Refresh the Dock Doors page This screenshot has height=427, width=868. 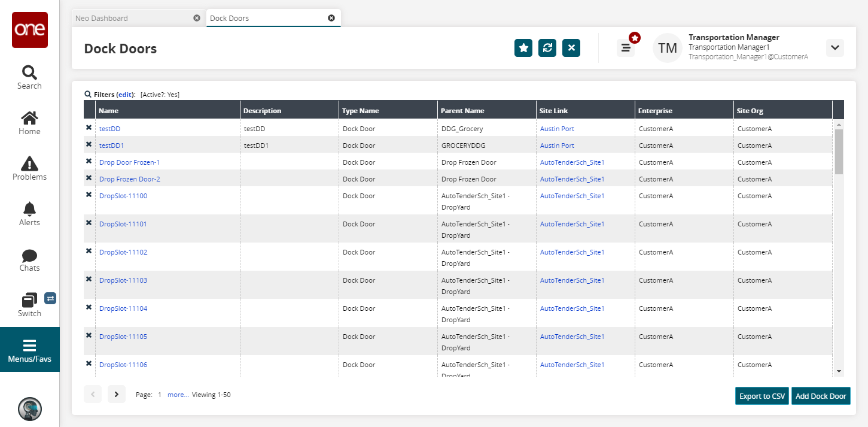click(x=547, y=48)
